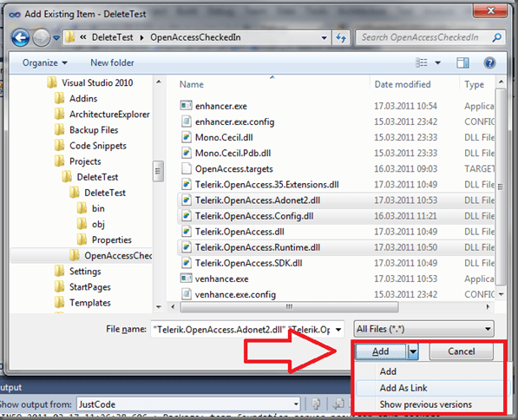Screen dimensions: 518x420
Task: Click the venhance.exe file icon
Action: point(187,279)
